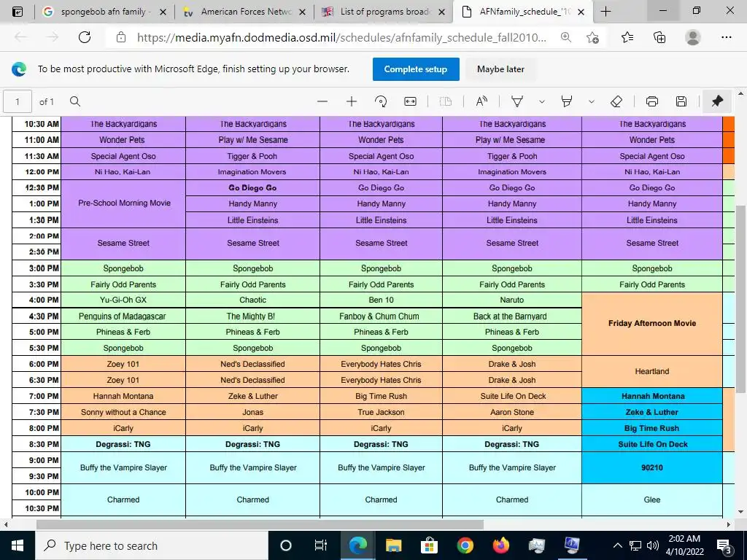747x560 pixels.
Task: Show hidden tray icons chevron
Action: click(x=617, y=545)
